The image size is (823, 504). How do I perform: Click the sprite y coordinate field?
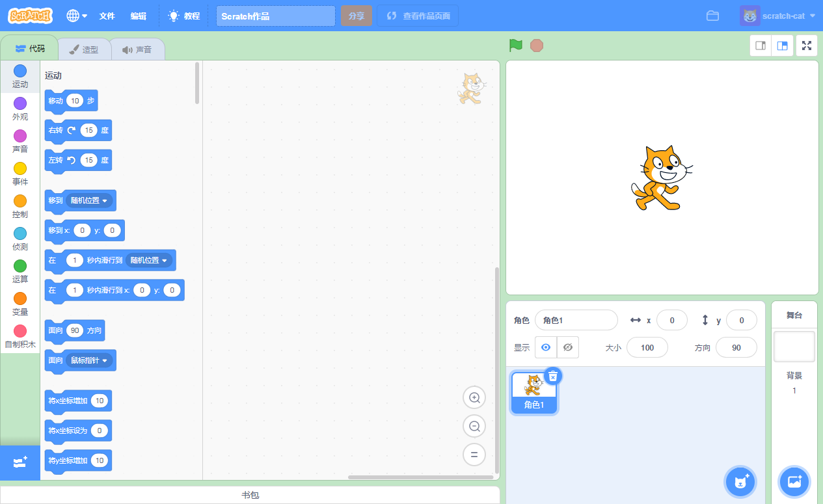pos(742,320)
